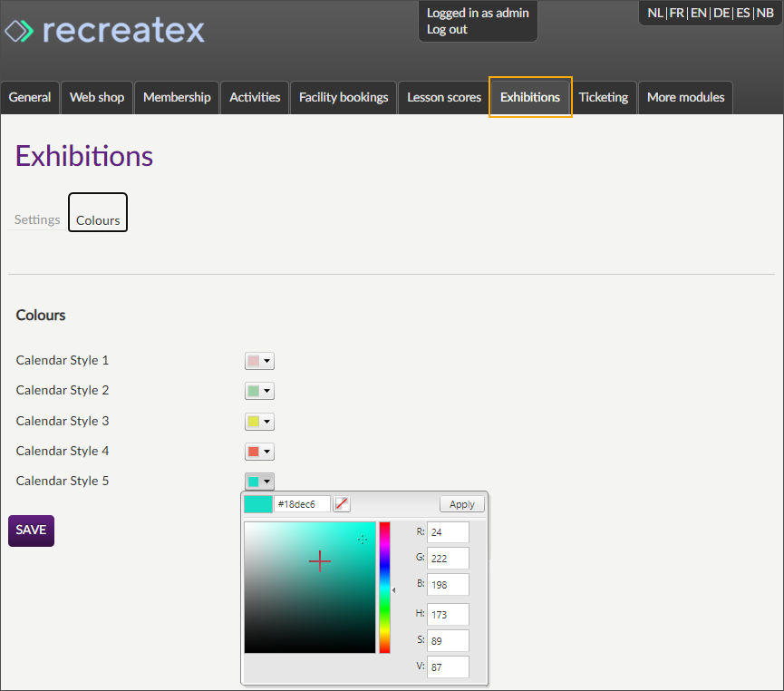This screenshot has height=691, width=784.
Task: Open the Membership module tab
Action: (177, 97)
